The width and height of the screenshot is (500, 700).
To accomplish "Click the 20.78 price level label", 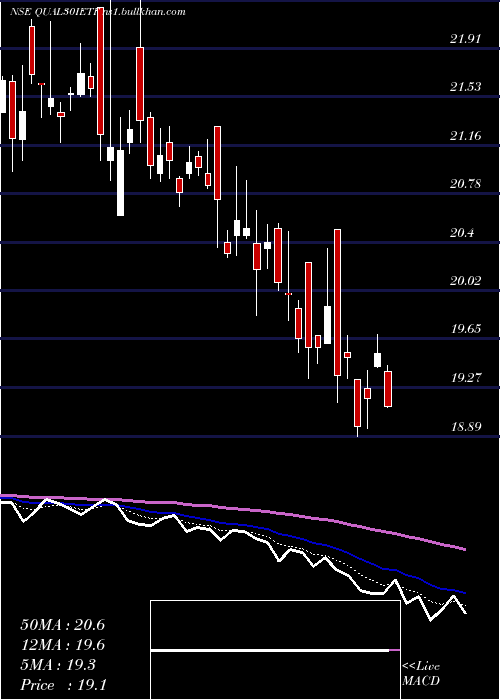I will (x=466, y=184).
